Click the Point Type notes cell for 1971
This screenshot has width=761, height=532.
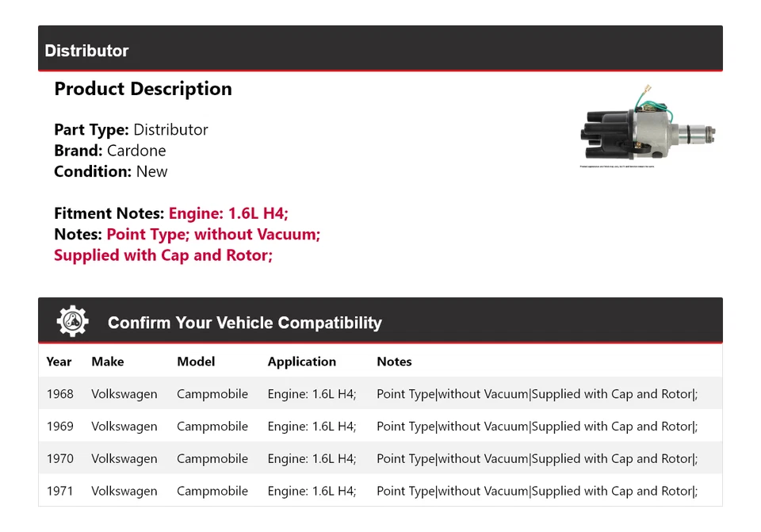(x=537, y=492)
